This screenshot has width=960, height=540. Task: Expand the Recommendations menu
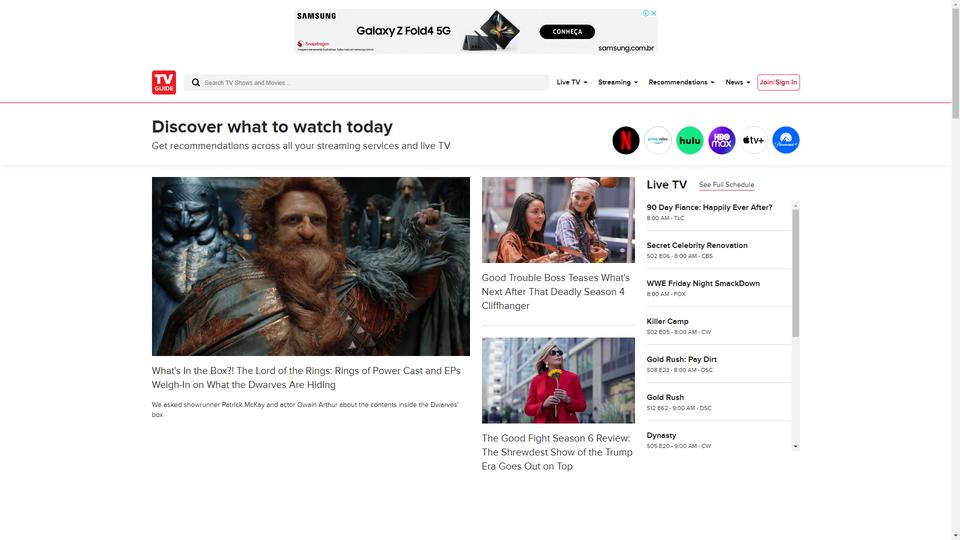(x=681, y=82)
